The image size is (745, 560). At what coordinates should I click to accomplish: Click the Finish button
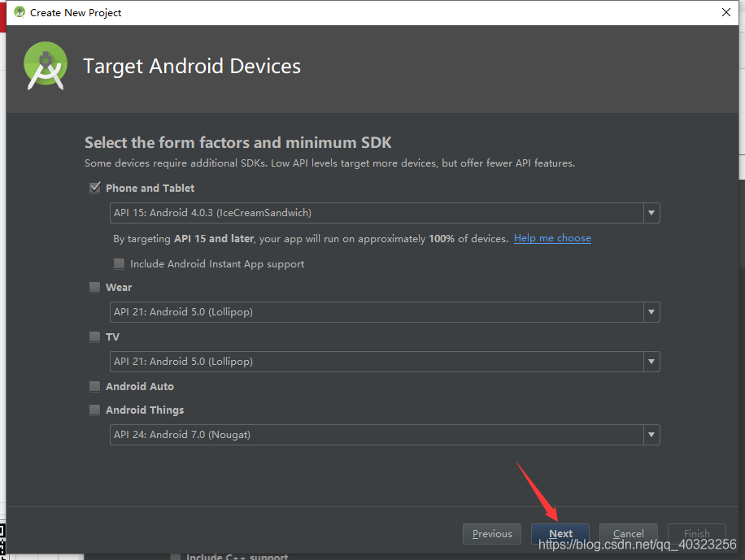[x=696, y=534]
